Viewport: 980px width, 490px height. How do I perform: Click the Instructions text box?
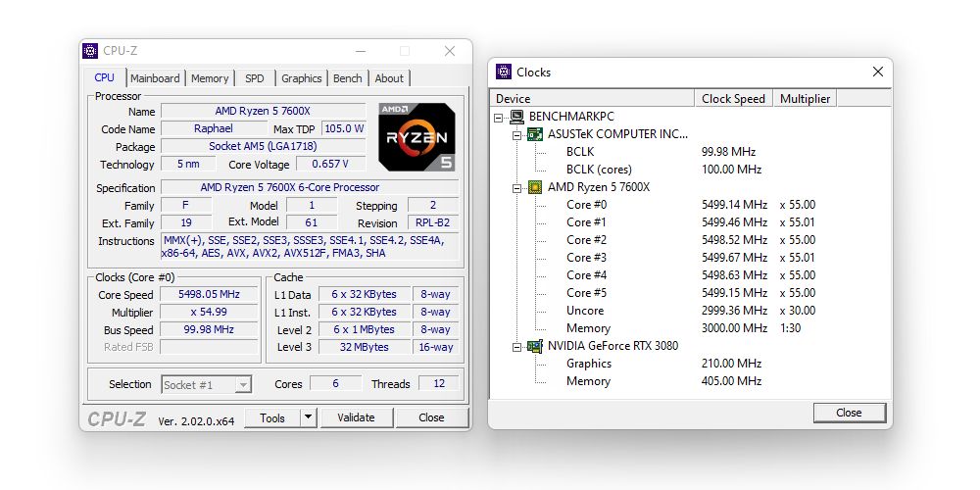coord(310,247)
